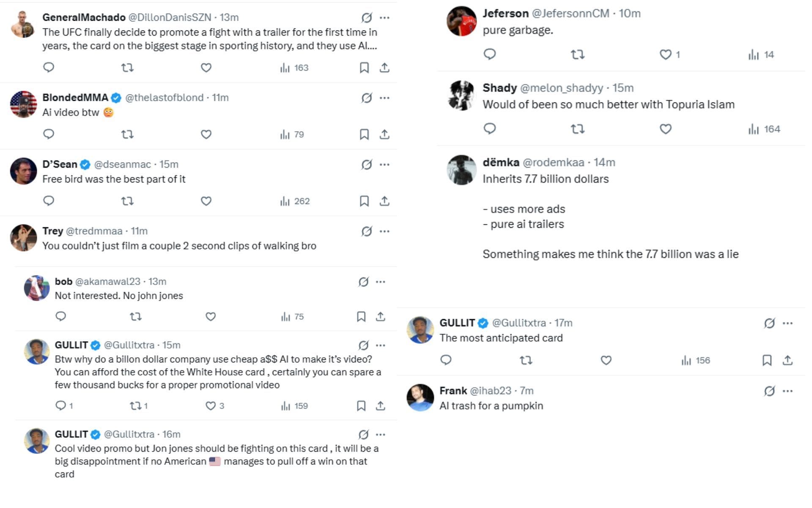This screenshot has width=812, height=508.
Task: Open more options on GULLIT's Jon Jones tweet
Action: coord(381,434)
